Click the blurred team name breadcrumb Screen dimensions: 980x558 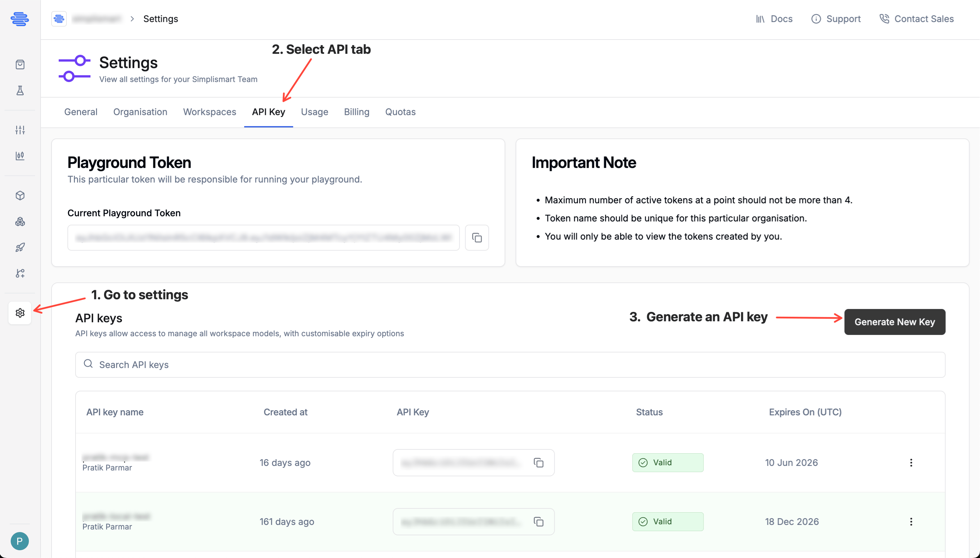(97, 19)
